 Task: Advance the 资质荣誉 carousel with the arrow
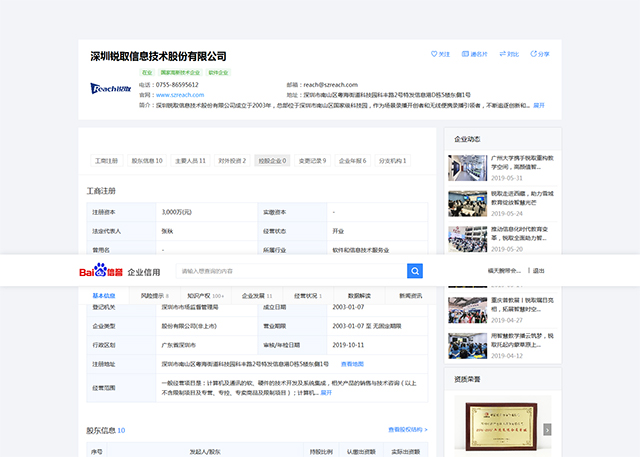click(547, 429)
